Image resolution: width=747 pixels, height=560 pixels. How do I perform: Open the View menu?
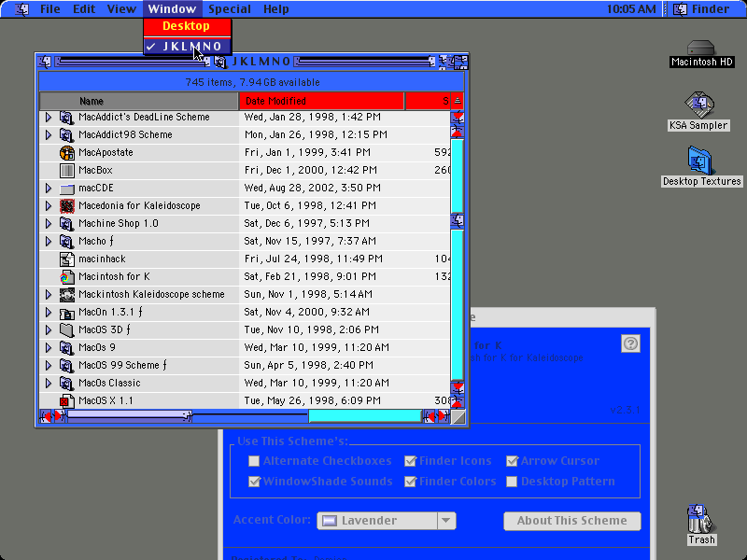point(121,9)
